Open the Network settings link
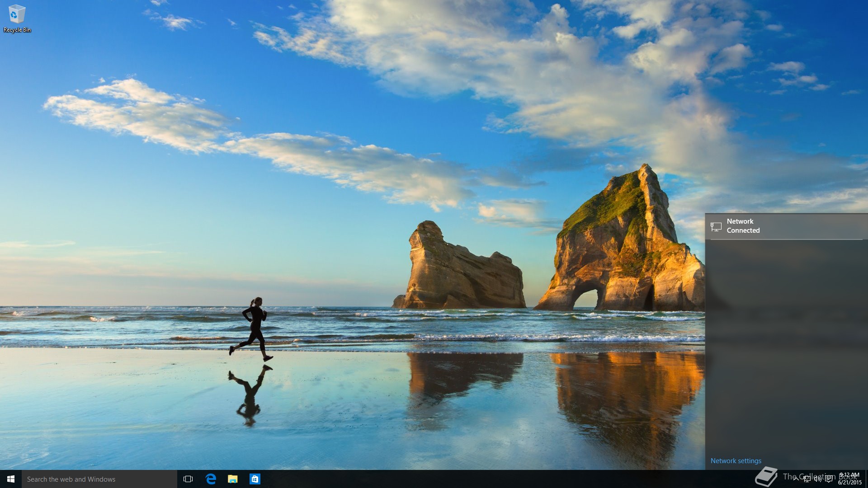Viewport: 868px width, 488px height. (x=736, y=461)
